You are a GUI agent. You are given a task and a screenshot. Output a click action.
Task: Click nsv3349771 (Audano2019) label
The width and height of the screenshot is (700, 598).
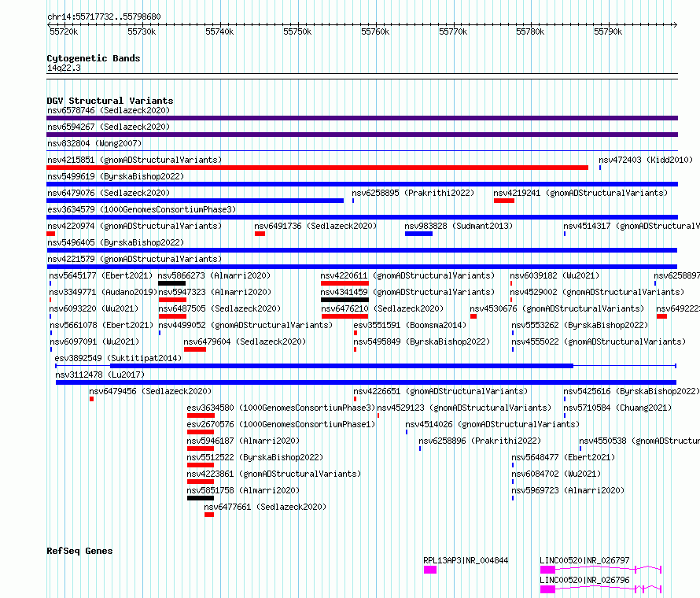coord(103,292)
